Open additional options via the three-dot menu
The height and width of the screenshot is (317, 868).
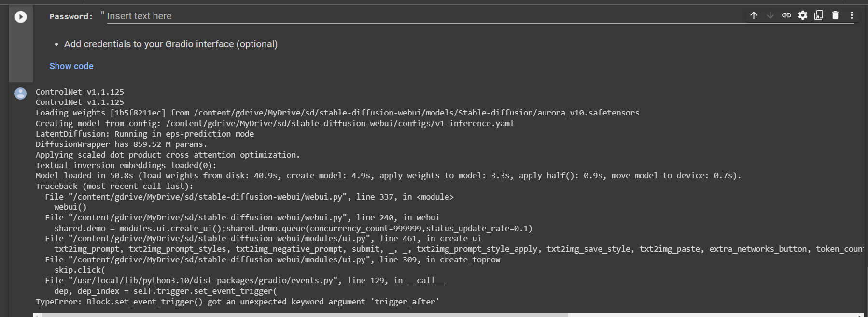pyautogui.click(x=852, y=15)
